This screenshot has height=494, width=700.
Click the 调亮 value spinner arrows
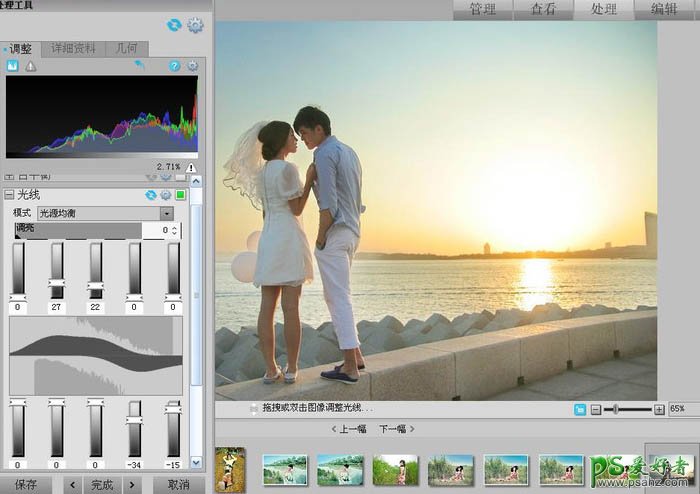coord(176,231)
